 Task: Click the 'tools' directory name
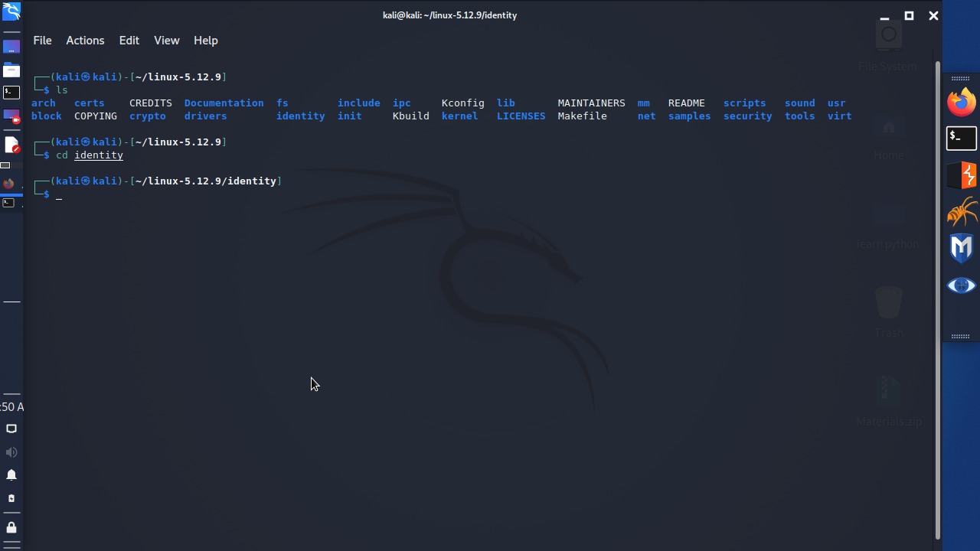[800, 116]
